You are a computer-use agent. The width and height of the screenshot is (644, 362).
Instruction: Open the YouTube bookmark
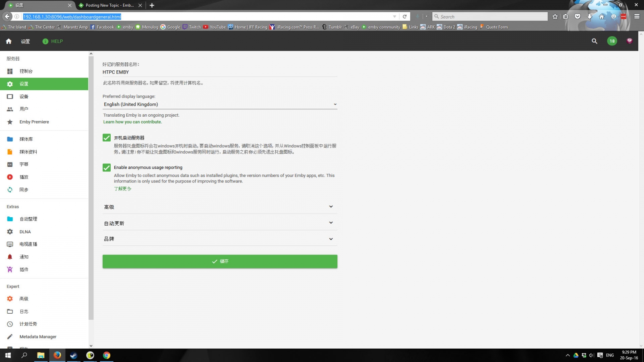(x=215, y=27)
